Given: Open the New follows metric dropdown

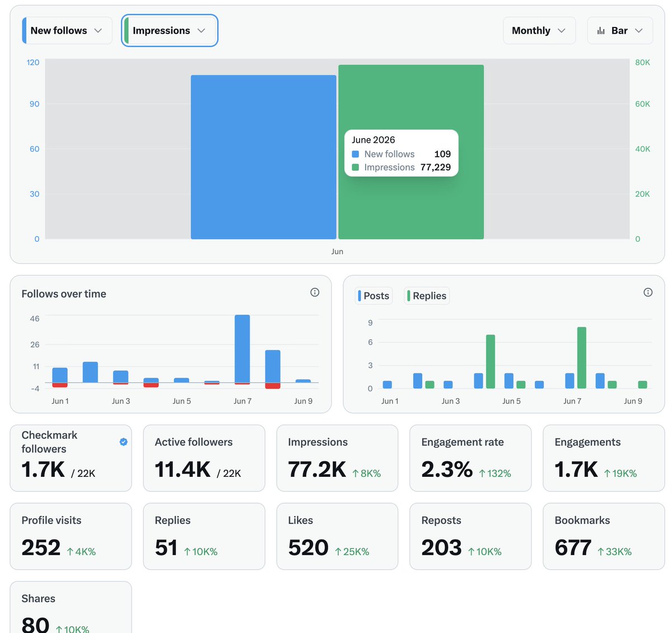Looking at the screenshot, I should [67, 30].
